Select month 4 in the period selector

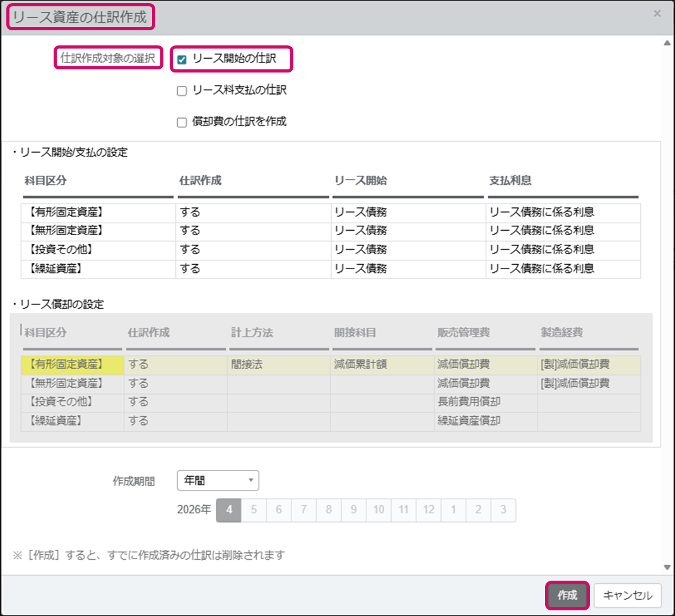[x=228, y=510]
